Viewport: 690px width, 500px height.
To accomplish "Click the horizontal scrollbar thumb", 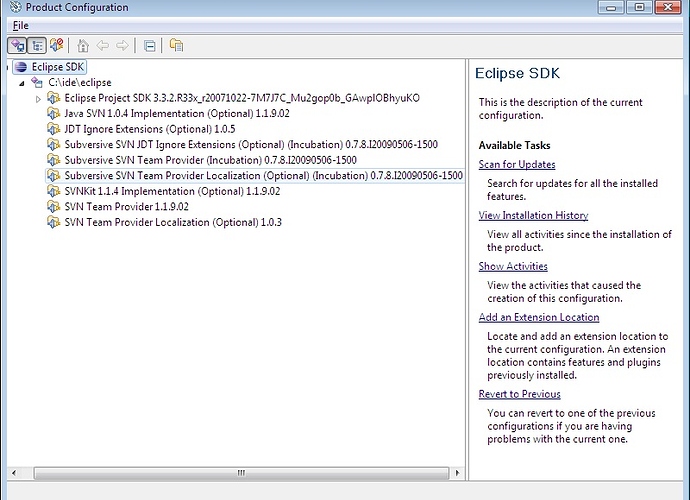I will point(241,473).
